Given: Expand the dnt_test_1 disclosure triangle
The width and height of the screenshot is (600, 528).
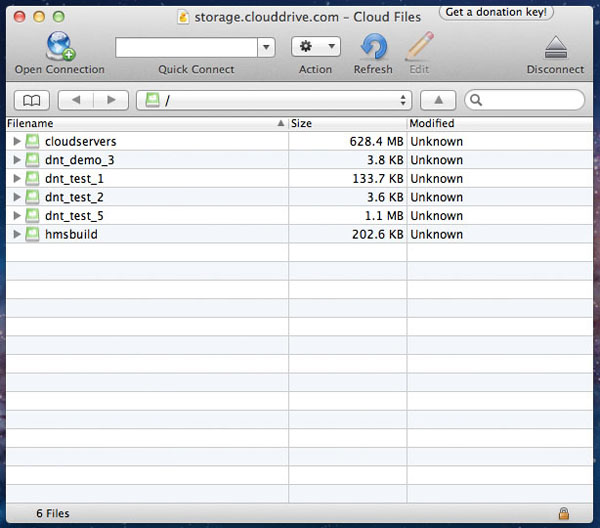Looking at the screenshot, I should pyautogui.click(x=16, y=179).
